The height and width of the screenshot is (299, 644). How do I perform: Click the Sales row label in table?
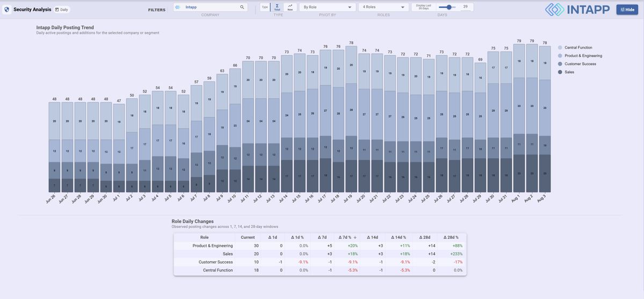coord(228,254)
